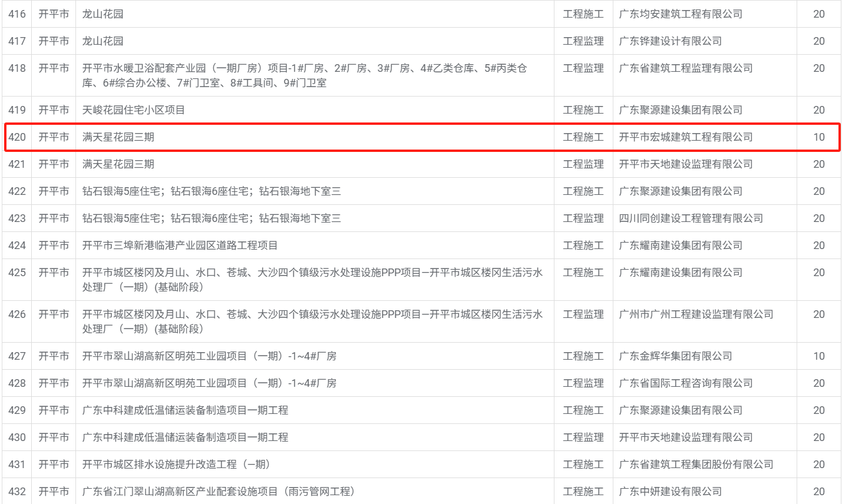The height and width of the screenshot is (504, 842).
Task: Select row number 418
Action: click(x=17, y=68)
